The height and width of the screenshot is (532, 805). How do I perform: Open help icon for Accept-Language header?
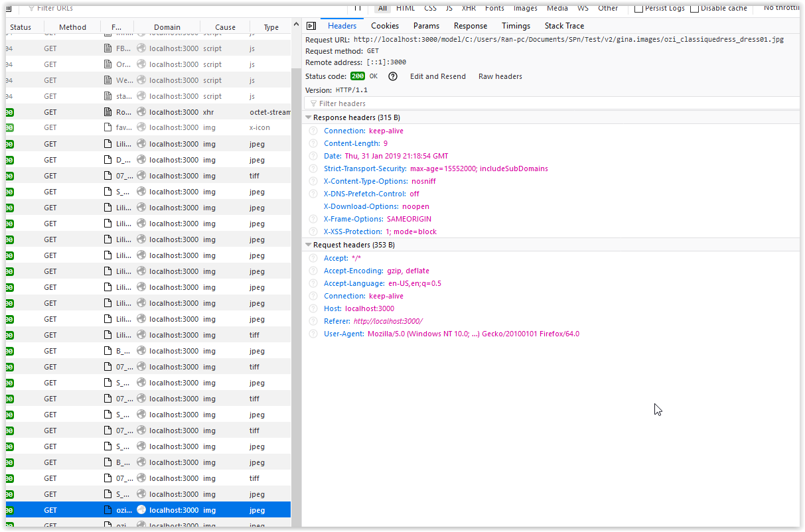(x=313, y=283)
